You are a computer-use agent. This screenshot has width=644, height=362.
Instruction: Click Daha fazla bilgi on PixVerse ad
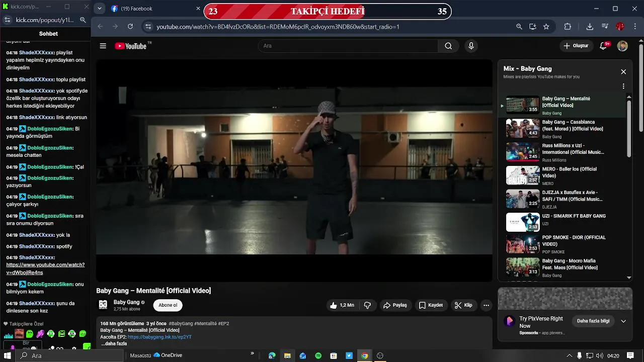pyautogui.click(x=593, y=321)
